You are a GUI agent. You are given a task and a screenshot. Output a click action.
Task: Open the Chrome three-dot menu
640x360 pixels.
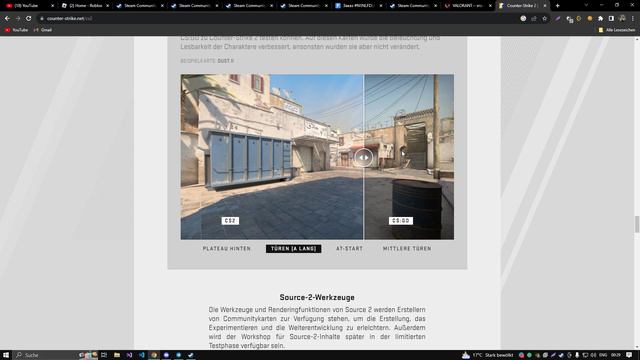click(x=633, y=18)
